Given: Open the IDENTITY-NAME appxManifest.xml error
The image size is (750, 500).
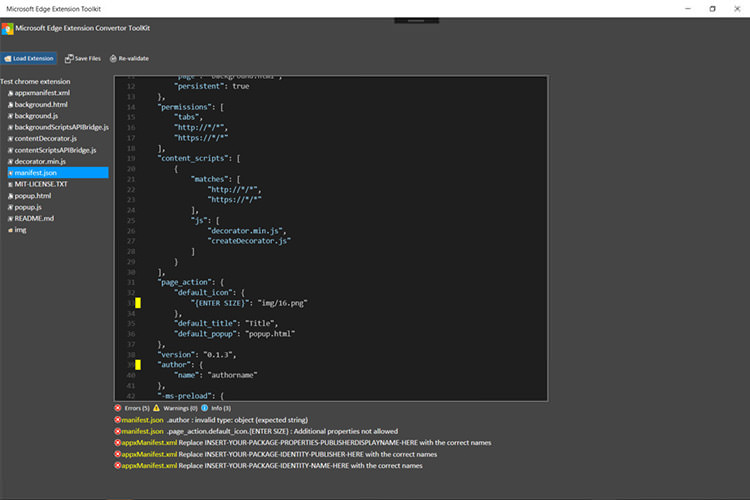Looking at the screenshot, I should tap(268, 466).
